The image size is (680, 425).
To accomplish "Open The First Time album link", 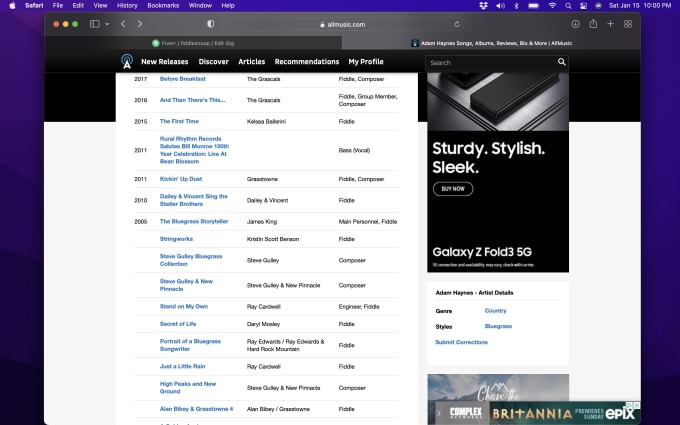I will click(179, 121).
